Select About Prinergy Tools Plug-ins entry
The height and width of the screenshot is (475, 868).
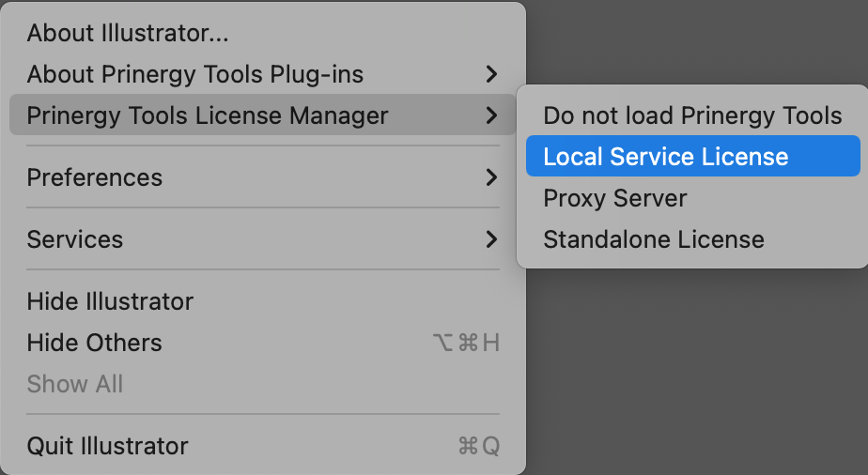click(x=194, y=74)
